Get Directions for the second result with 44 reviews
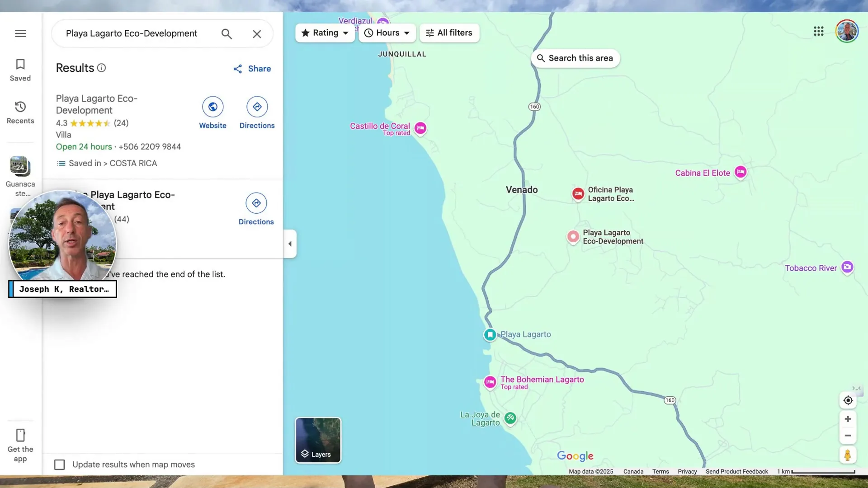Viewport: 868px width, 488px height. pos(256,209)
